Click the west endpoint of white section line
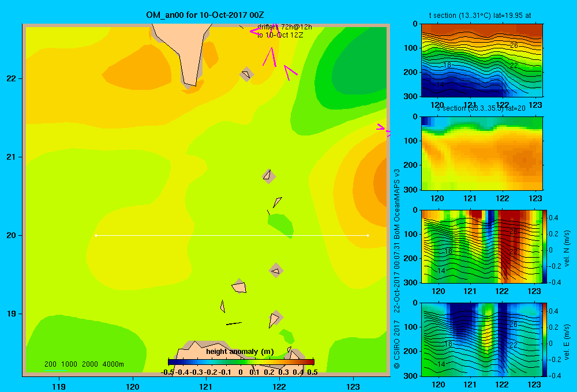577x392 pixels. 96,235
